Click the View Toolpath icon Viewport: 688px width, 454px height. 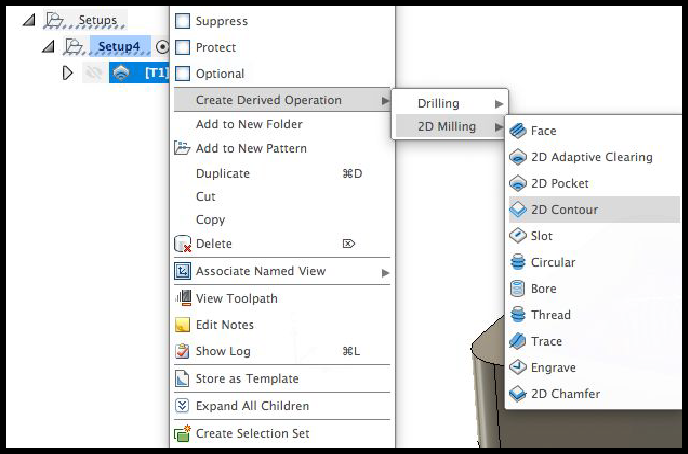tap(183, 298)
